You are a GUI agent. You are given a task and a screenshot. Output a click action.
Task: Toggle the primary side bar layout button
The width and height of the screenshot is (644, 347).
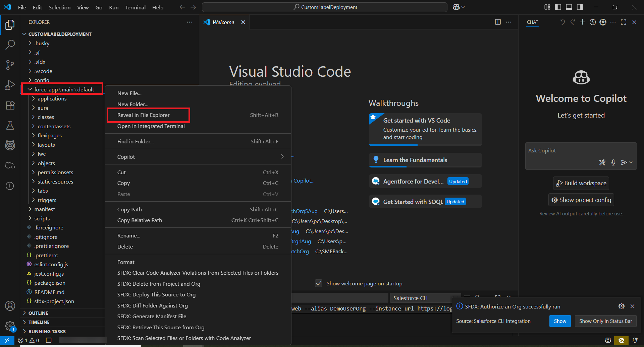coord(558,7)
